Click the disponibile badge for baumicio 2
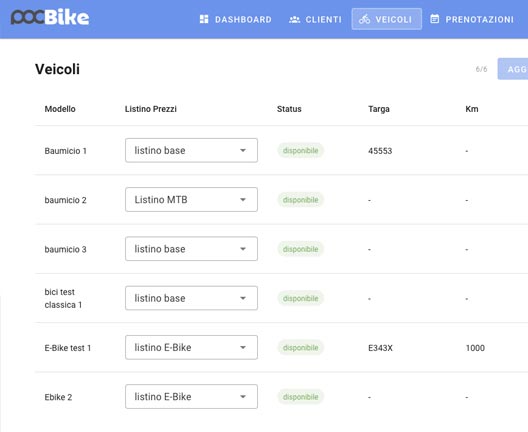 300,200
